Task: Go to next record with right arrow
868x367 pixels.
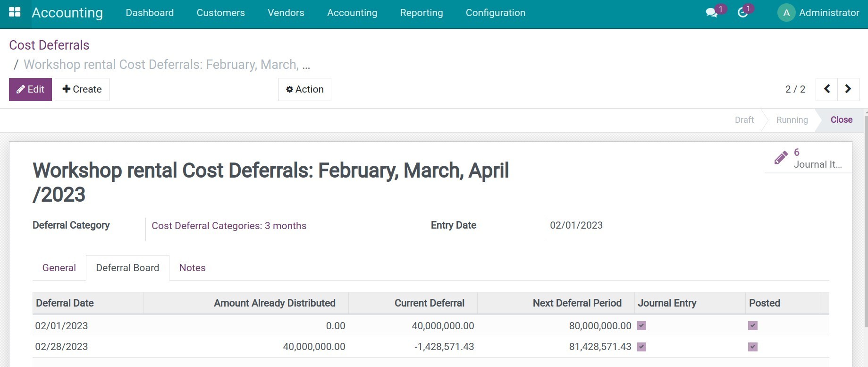Action: coord(848,89)
